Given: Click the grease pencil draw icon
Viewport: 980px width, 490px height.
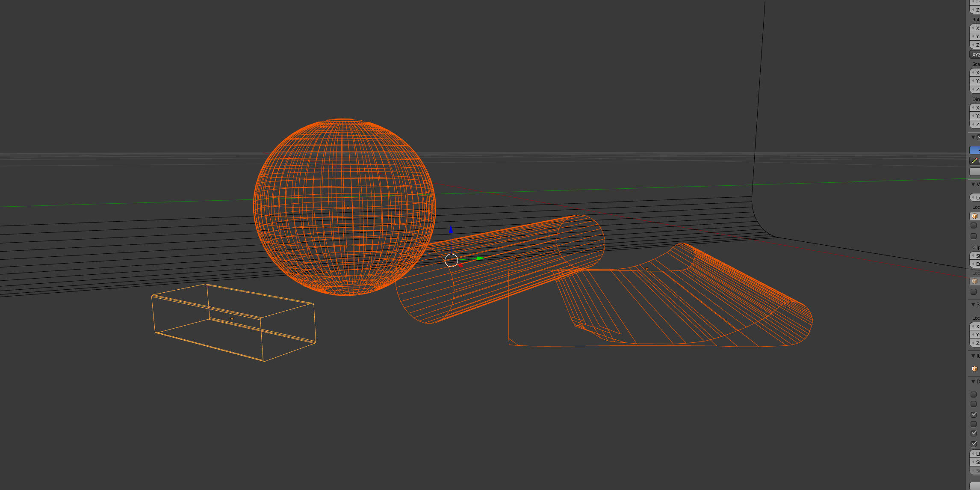Looking at the screenshot, I should tap(974, 161).
